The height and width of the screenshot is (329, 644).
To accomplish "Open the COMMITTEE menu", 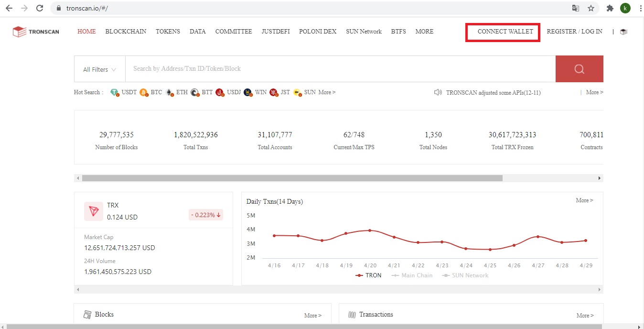I will point(234,32).
